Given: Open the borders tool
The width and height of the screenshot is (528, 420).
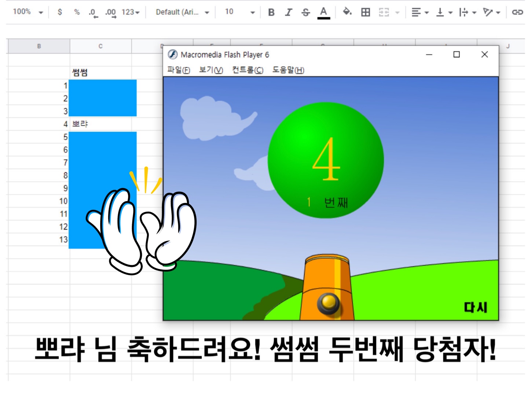Looking at the screenshot, I should (x=366, y=12).
